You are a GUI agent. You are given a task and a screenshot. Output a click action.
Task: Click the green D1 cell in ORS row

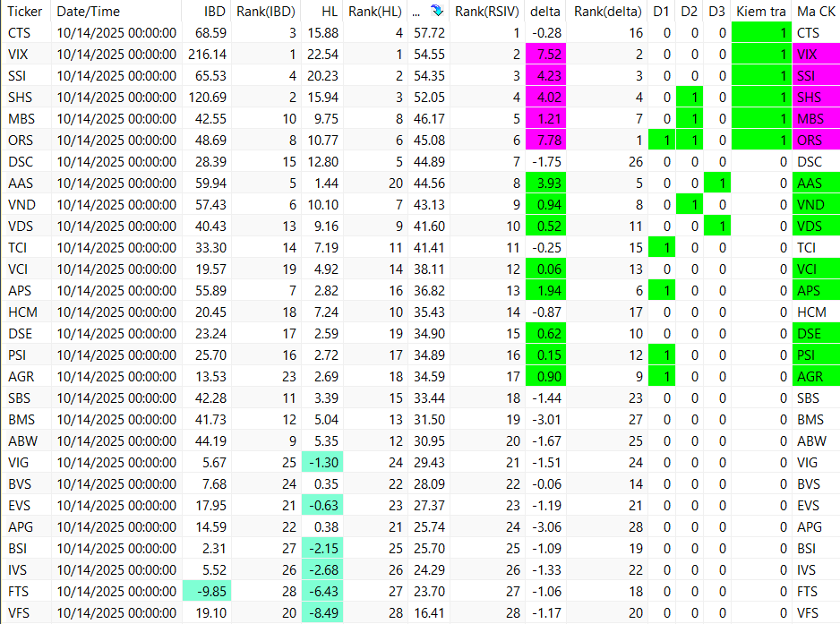[662, 141]
